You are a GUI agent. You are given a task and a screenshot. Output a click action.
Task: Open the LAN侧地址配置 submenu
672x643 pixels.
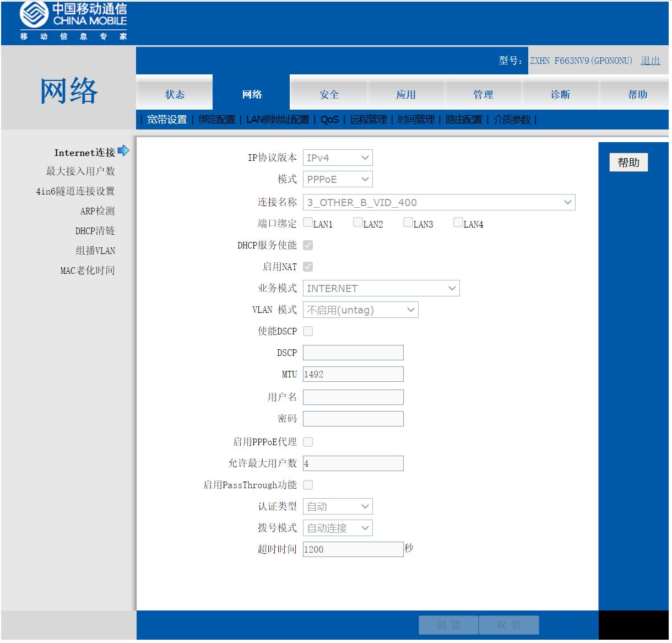point(278,120)
